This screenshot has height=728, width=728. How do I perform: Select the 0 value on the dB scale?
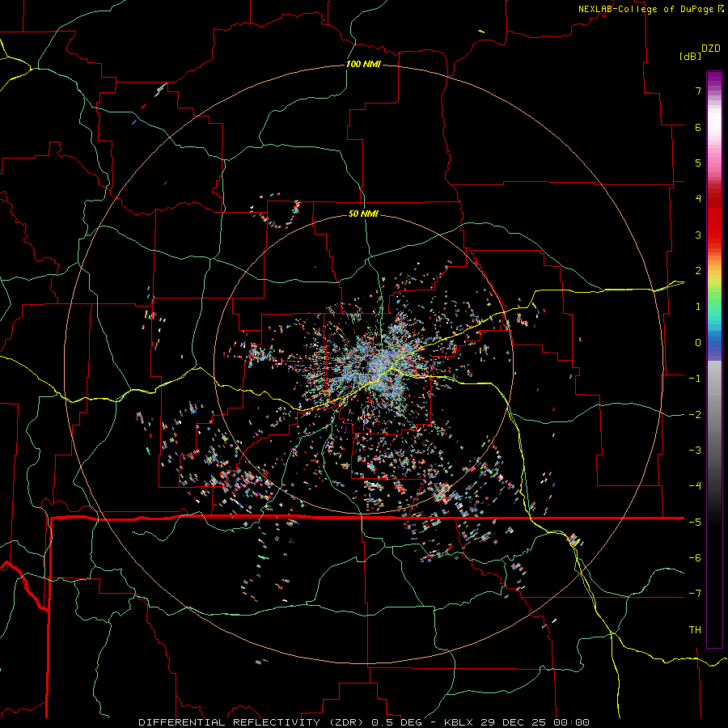pyautogui.click(x=698, y=343)
